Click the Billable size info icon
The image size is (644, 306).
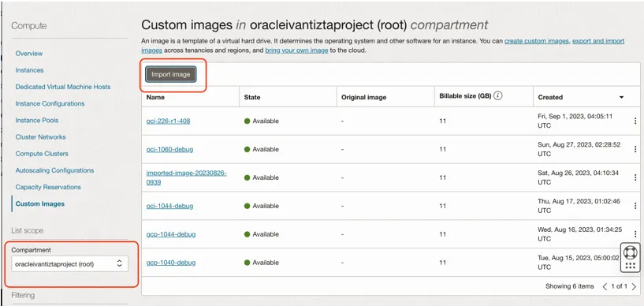click(x=498, y=96)
